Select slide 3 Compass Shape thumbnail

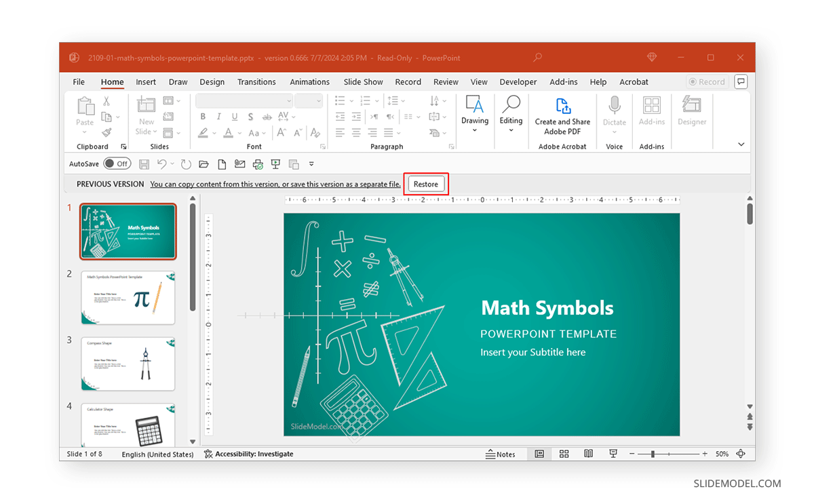[128, 364]
